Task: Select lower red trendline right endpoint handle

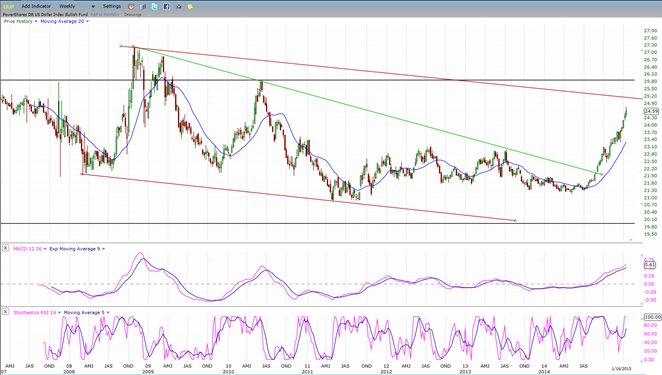Action: tap(515, 220)
